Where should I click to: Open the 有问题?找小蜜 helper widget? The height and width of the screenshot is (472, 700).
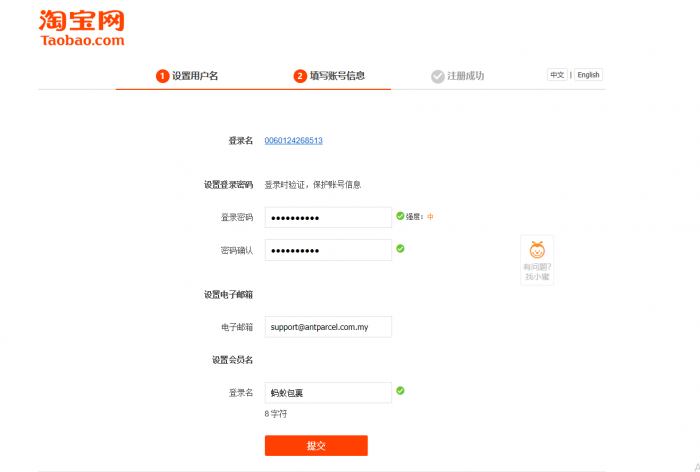(537, 260)
